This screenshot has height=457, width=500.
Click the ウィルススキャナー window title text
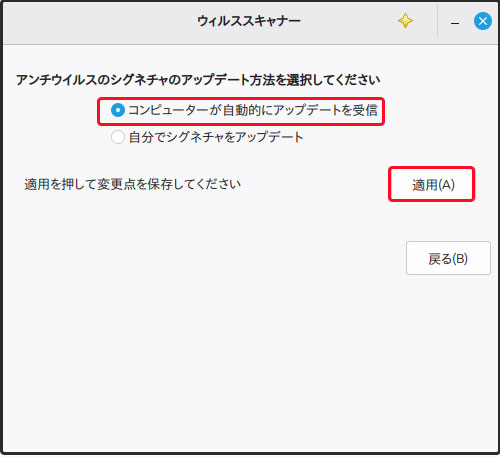point(249,21)
